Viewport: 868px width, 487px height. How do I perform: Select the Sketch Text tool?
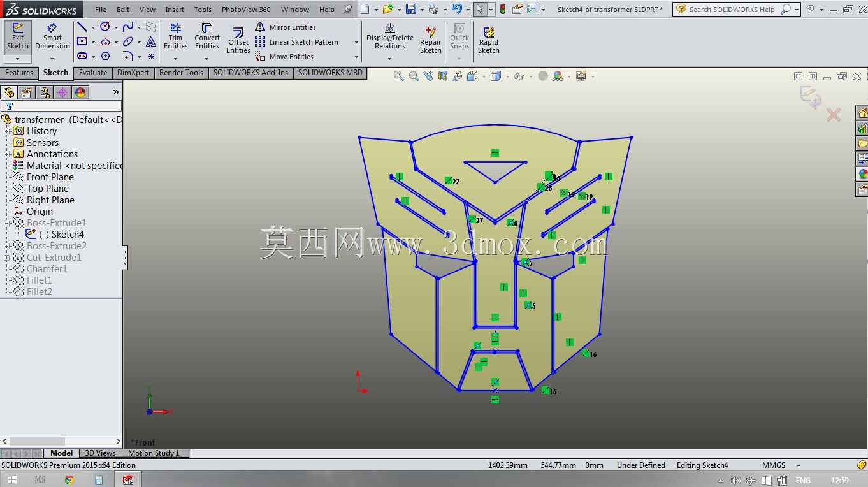click(151, 41)
